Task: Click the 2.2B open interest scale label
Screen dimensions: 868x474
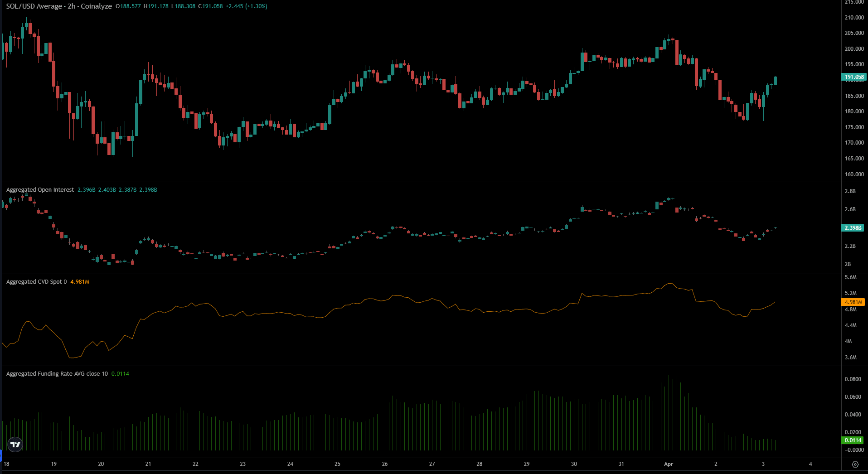Action: (850, 246)
